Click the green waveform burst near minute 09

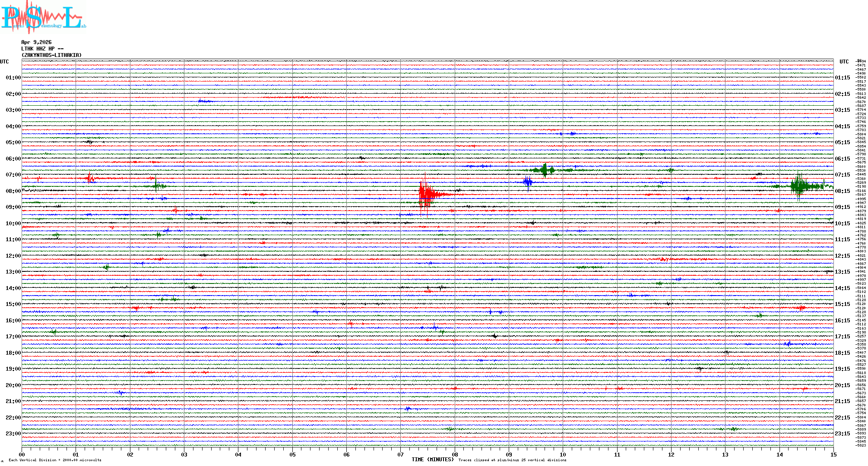click(x=545, y=170)
